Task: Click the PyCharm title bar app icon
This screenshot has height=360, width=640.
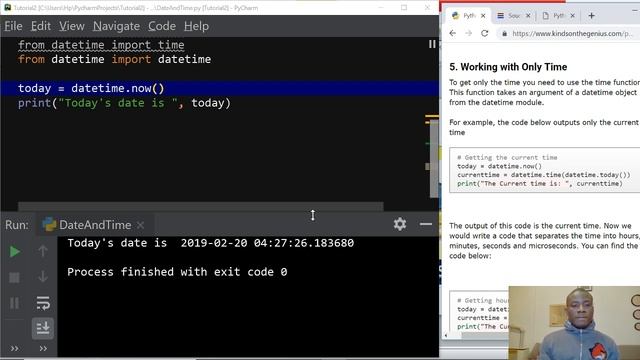Action: point(7,7)
